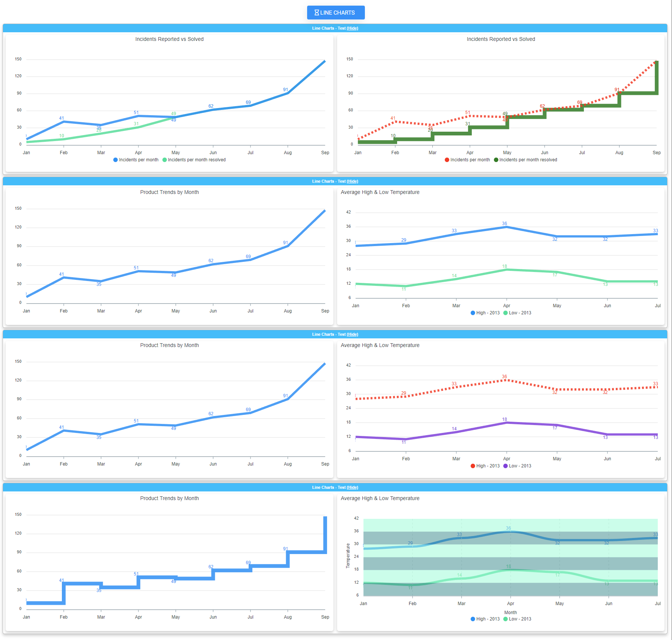Collapse the fourth section using Hide
Image resolution: width=672 pixels, height=640 pixels.
352,488
